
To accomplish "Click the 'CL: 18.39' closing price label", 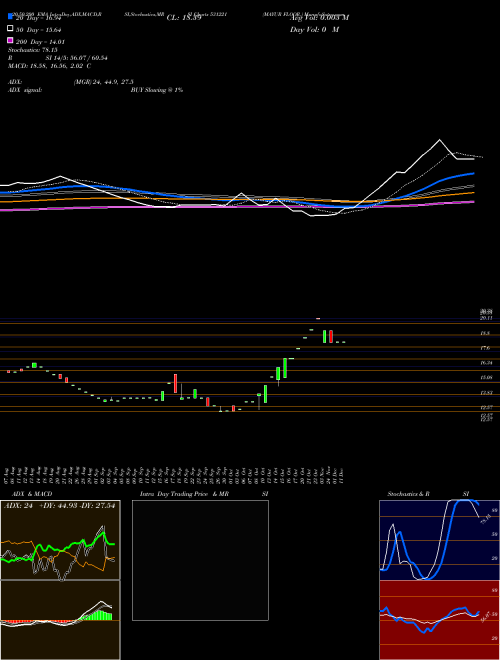I will (x=184, y=18).
